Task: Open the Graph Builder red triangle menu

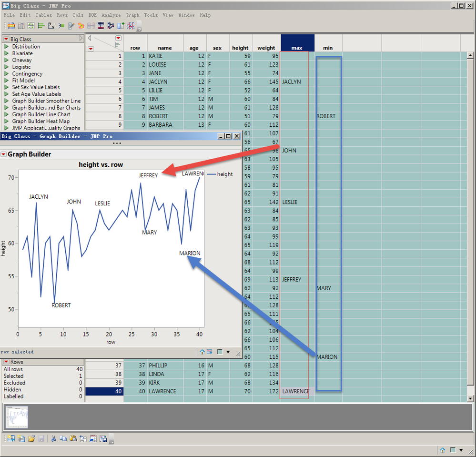Action: (x=4, y=154)
